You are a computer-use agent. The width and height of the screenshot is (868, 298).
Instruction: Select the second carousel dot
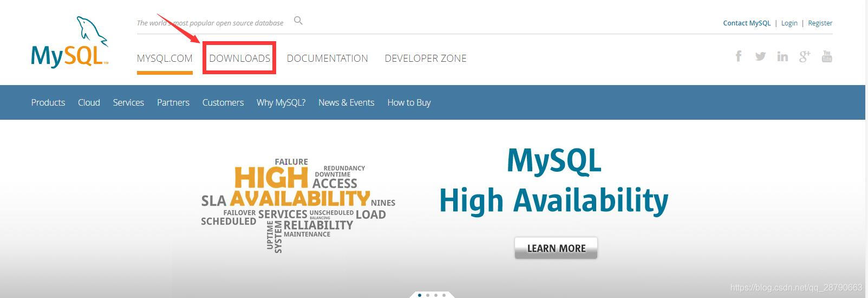coord(428,295)
